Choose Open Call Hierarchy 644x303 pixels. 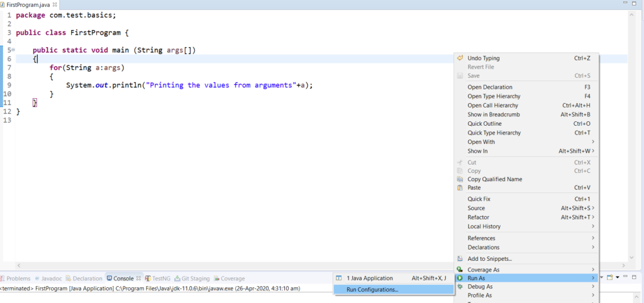pyautogui.click(x=494, y=106)
